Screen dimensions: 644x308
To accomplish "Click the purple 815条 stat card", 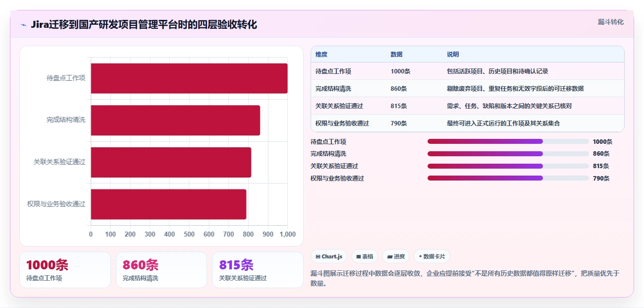I will click(258, 270).
